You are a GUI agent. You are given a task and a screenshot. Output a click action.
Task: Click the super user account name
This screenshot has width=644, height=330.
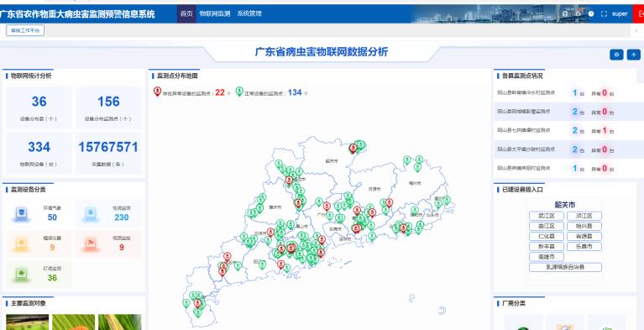[x=620, y=14]
